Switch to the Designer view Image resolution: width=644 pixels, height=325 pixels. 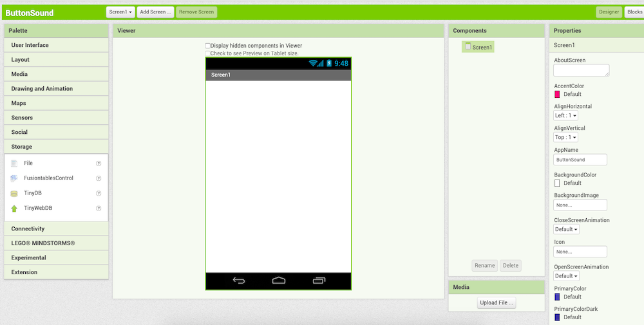coord(609,12)
